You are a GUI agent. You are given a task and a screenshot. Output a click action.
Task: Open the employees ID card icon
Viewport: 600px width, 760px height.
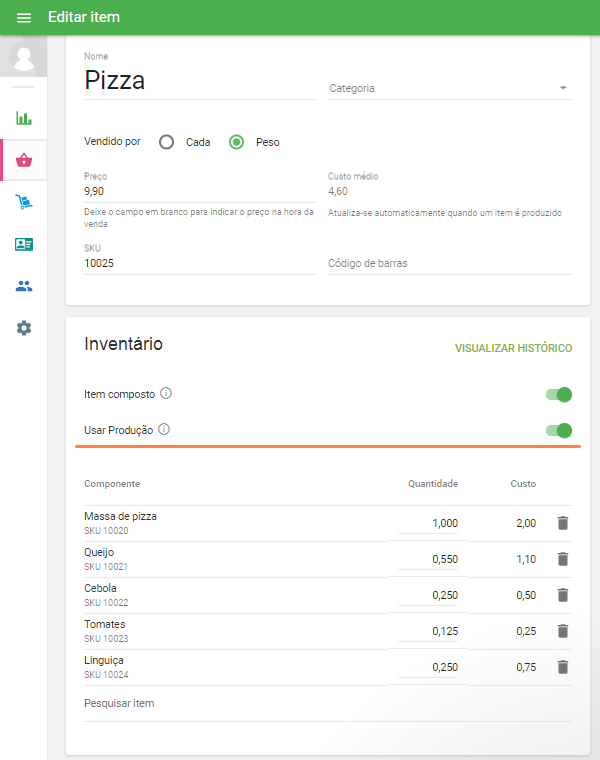24,244
